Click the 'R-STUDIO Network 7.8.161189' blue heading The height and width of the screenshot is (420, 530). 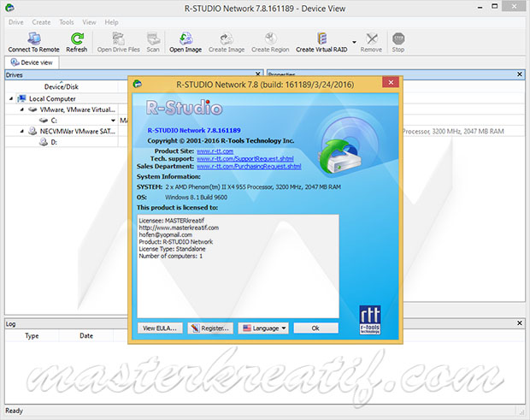[x=194, y=130]
